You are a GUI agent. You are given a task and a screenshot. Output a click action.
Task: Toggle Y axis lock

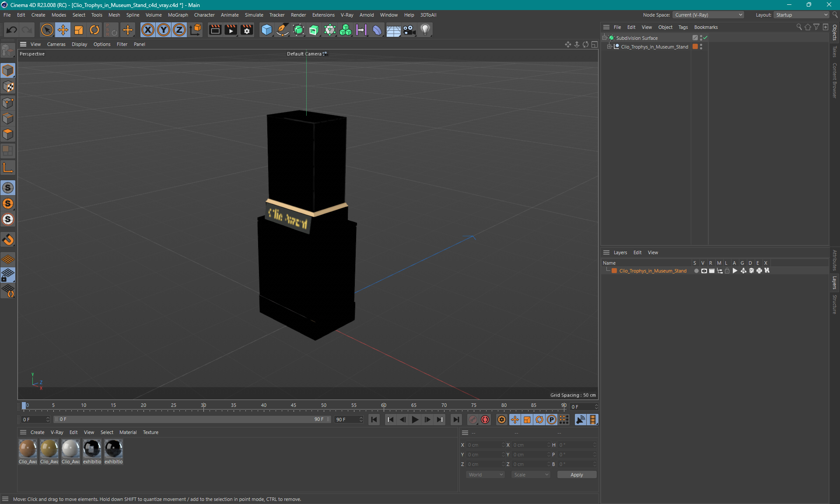164,30
